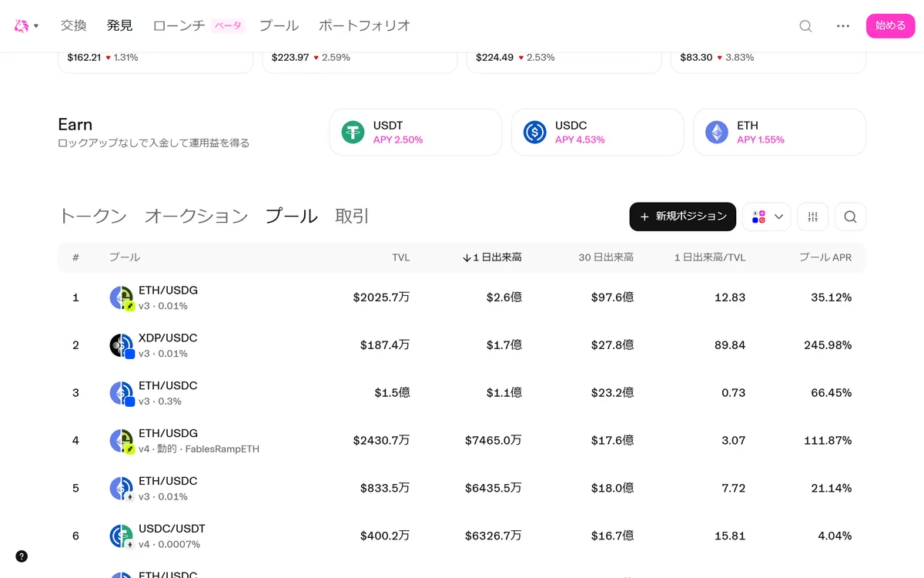924x578 pixels.
Task: Click the v4 · 動的 · FablesRampETH label
Action: coord(199,449)
